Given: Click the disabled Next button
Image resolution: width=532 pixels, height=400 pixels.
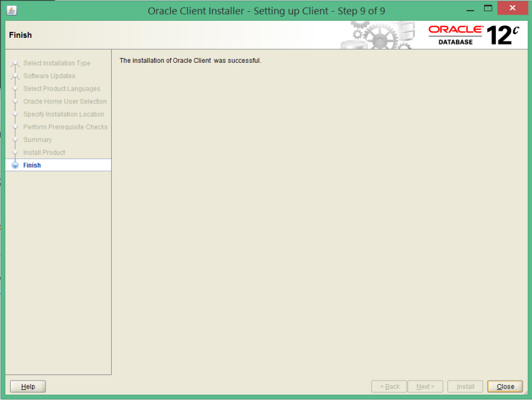Looking at the screenshot, I should point(425,386).
